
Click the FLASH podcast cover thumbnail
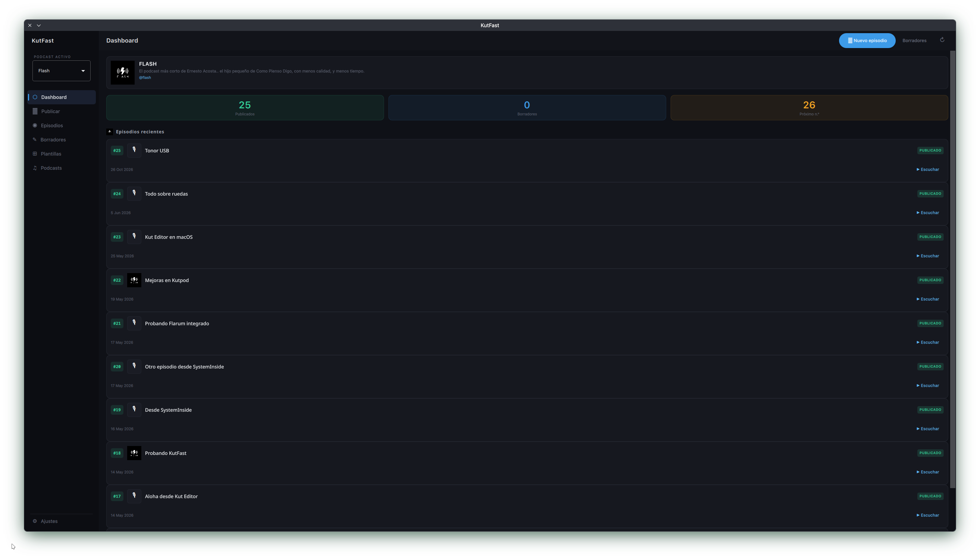click(123, 73)
